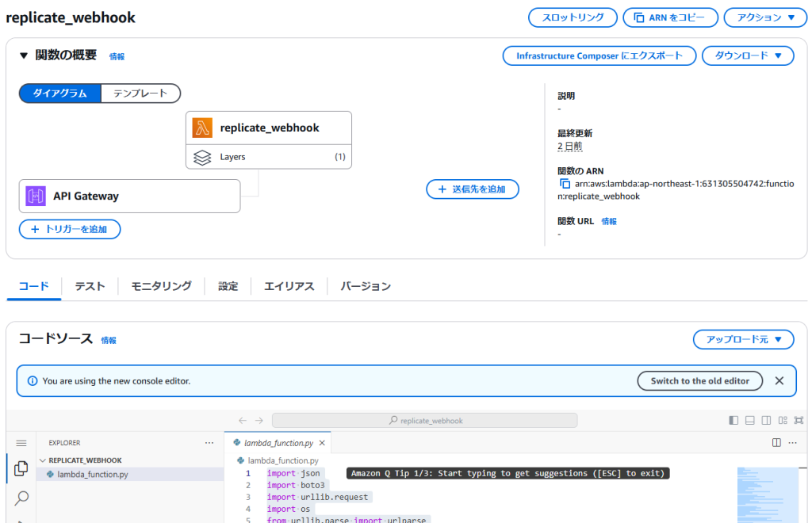Open the Explorer files icon in editor sidebar

click(21, 468)
